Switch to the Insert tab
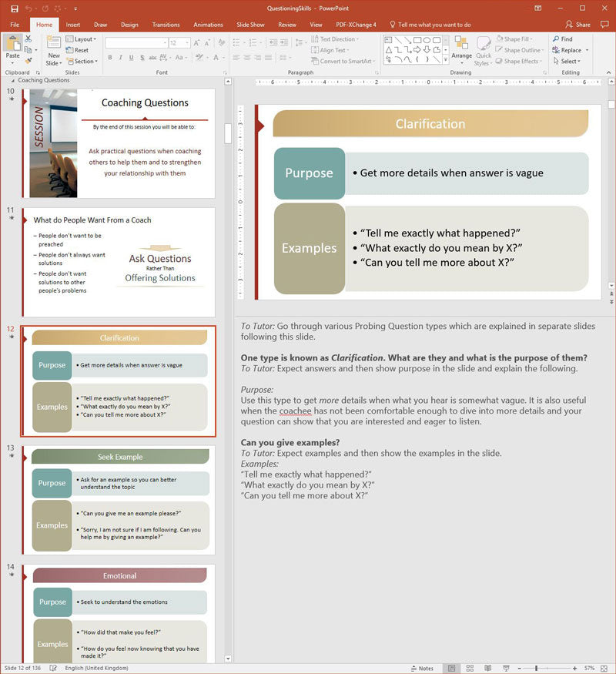This screenshot has width=616, height=674. tap(72, 25)
